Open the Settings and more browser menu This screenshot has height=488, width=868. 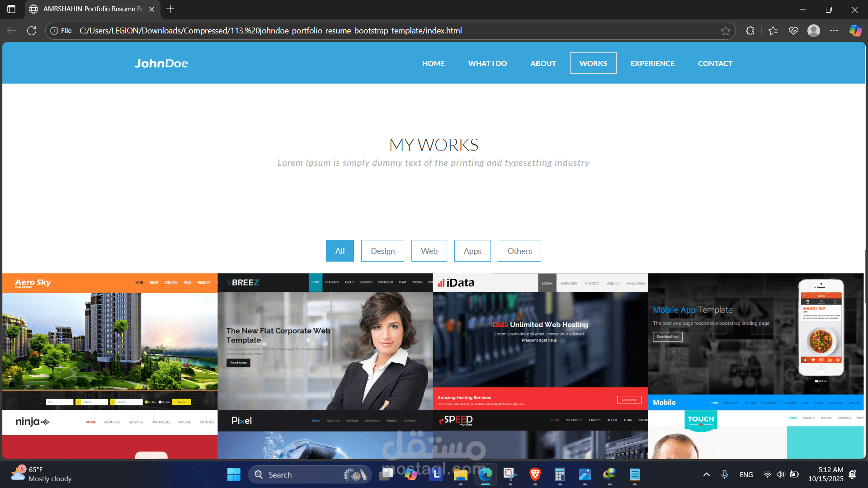(x=835, y=30)
